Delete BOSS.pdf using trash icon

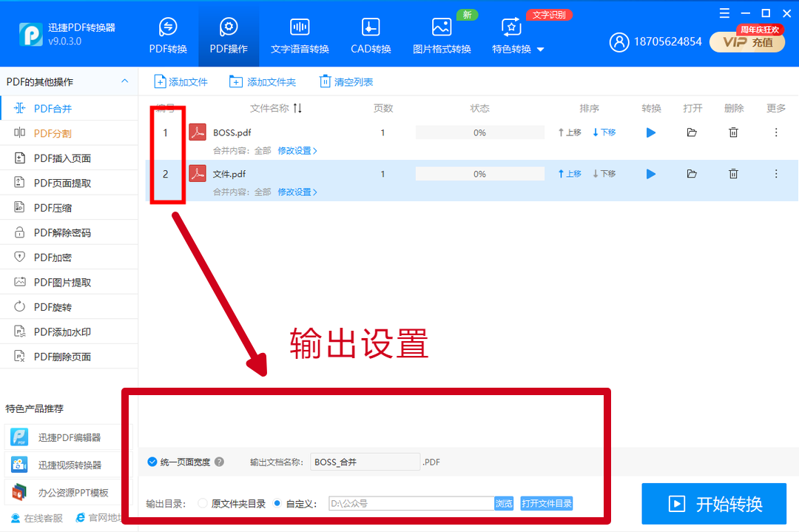[x=733, y=132]
